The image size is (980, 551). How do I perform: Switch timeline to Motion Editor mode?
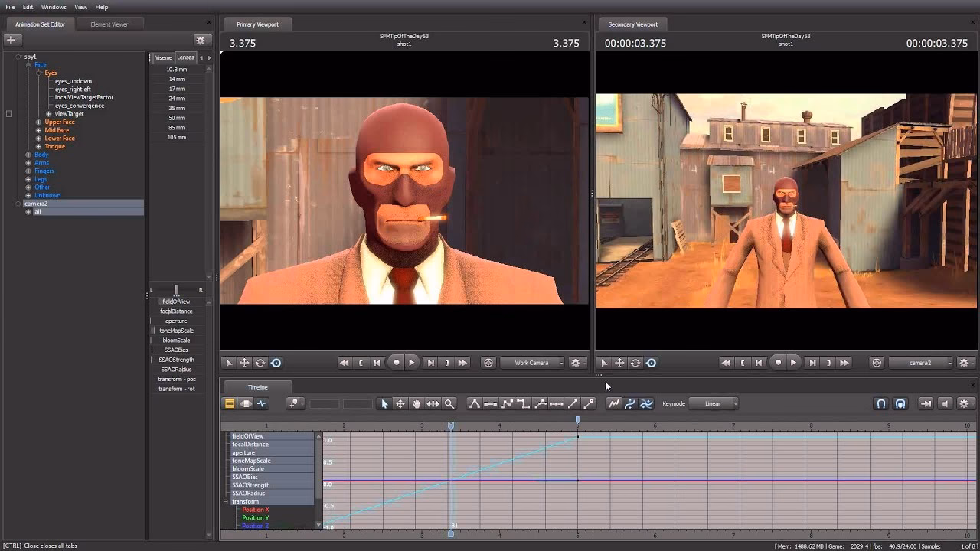pos(246,403)
